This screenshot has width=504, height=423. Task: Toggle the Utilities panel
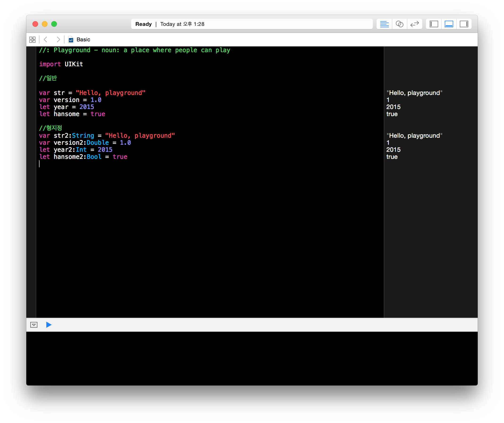point(464,24)
